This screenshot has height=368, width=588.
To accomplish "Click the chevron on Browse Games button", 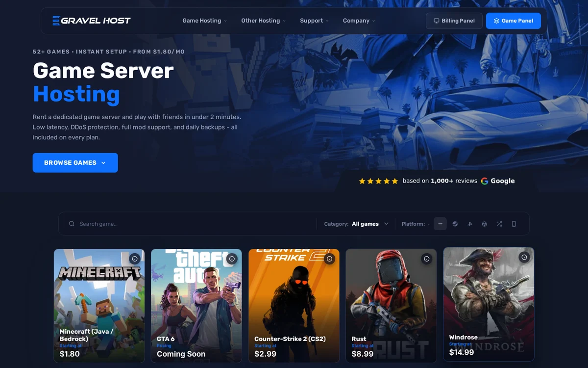I will click(103, 163).
